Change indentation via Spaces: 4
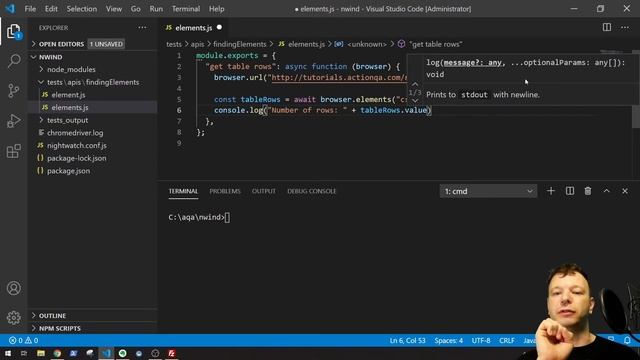Viewport: 640px width, 360px height. click(x=449, y=340)
